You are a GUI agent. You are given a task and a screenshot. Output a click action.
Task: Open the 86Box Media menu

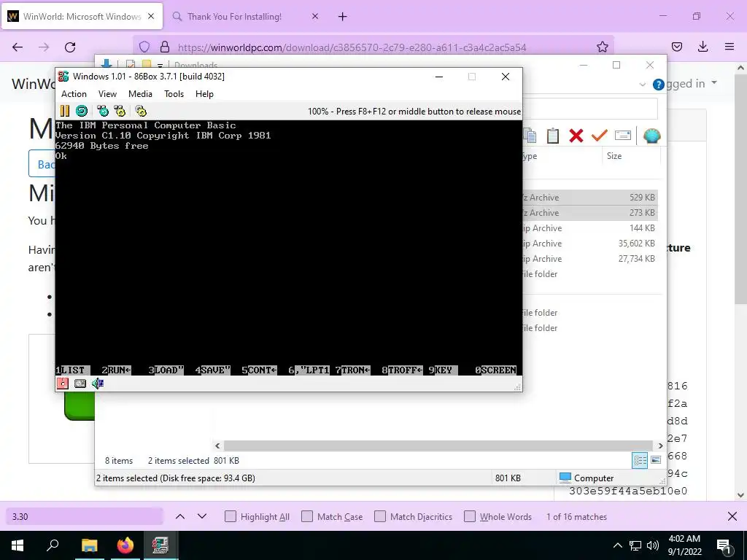140,94
